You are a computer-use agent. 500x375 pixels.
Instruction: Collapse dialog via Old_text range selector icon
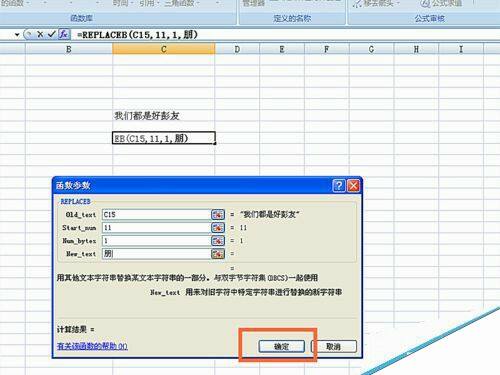click(218, 214)
